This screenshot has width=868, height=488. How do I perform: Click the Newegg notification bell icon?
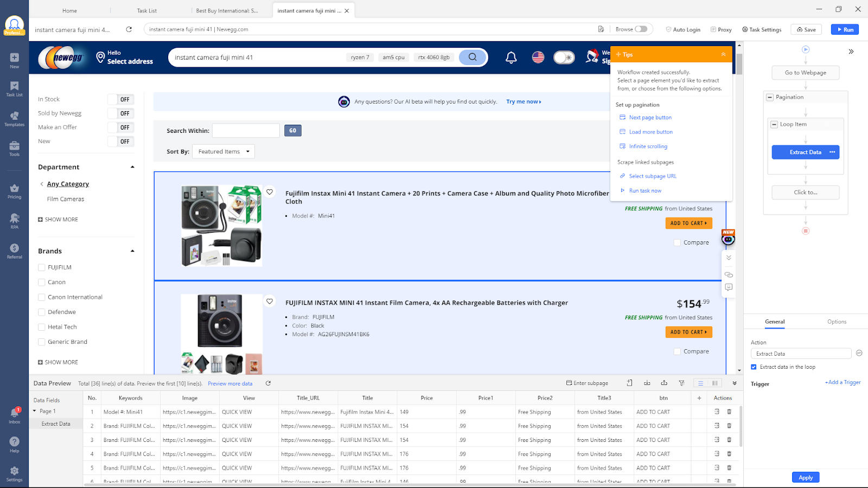[x=510, y=57]
